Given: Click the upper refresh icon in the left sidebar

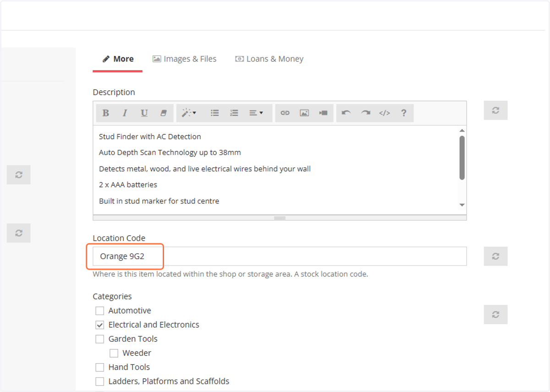Looking at the screenshot, I should coord(19,175).
